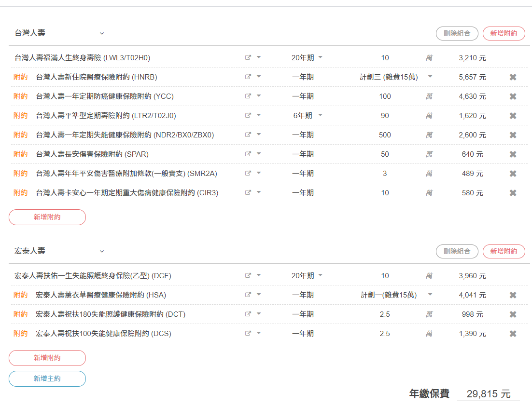Remove the SMR2A rider with X icon

tap(513, 174)
